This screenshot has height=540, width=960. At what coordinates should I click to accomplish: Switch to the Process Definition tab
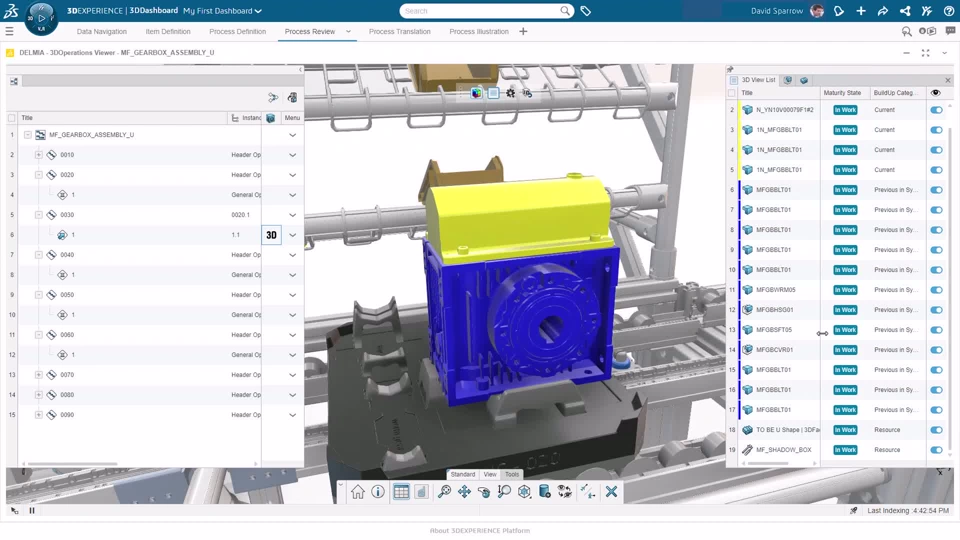(238, 31)
